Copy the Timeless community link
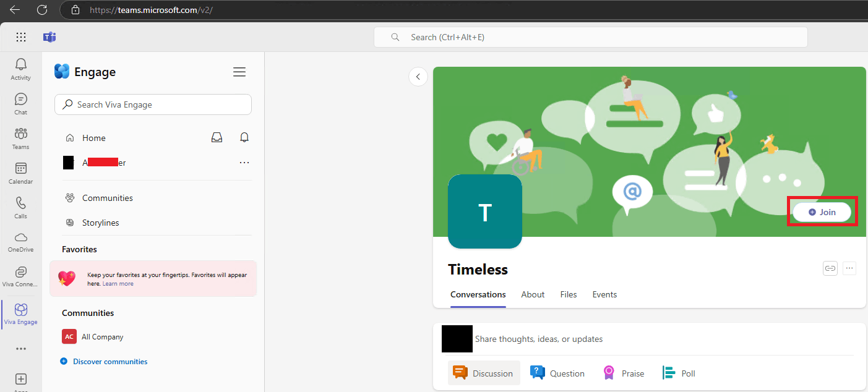The height and width of the screenshot is (392, 868). pos(830,268)
